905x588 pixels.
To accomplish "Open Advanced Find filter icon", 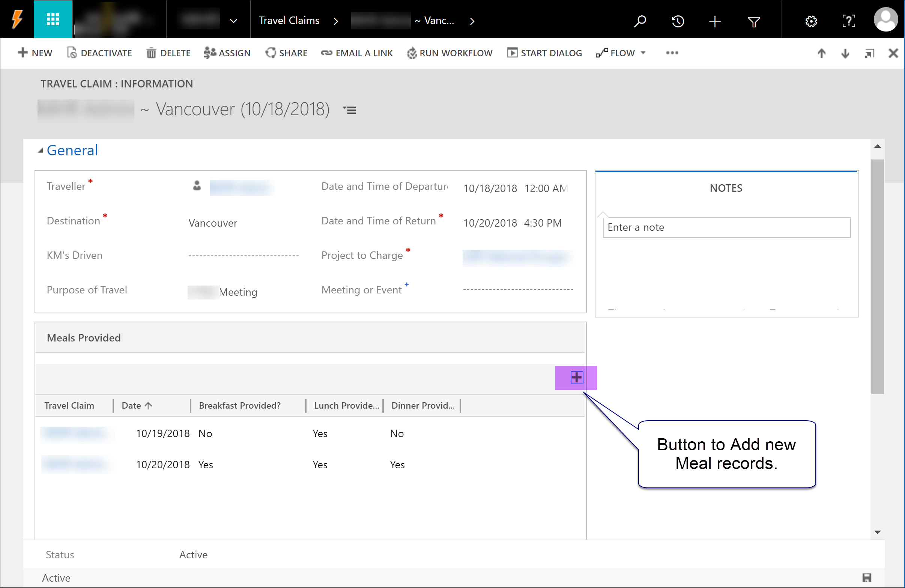I will [754, 21].
